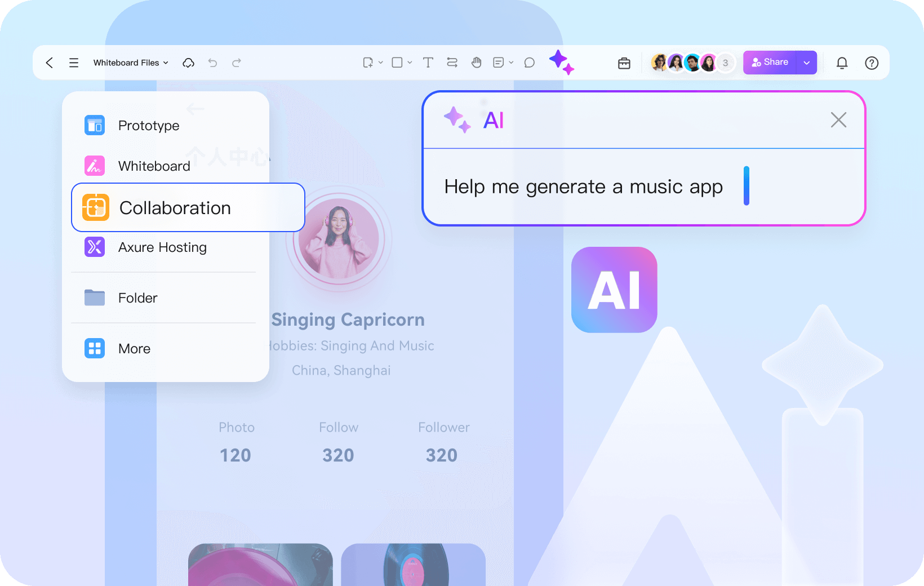Image resolution: width=924 pixels, height=586 pixels.
Task: Select Axure Hosting menu item
Action: click(x=162, y=247)
